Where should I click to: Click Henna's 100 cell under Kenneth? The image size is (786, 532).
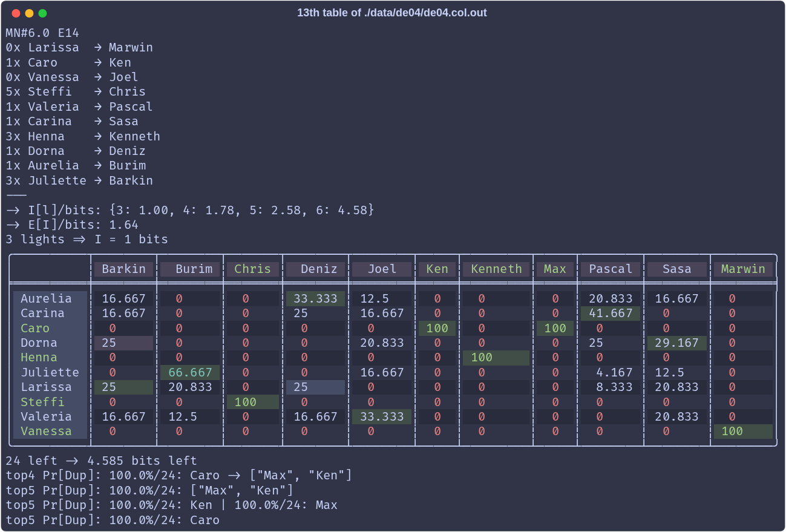(x=496, y=357)
